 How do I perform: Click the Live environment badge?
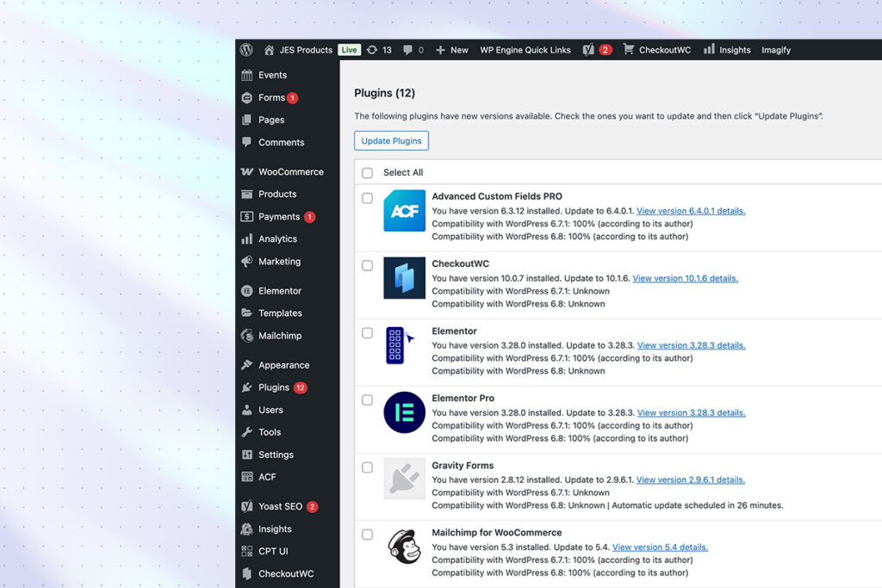(349, 50)
